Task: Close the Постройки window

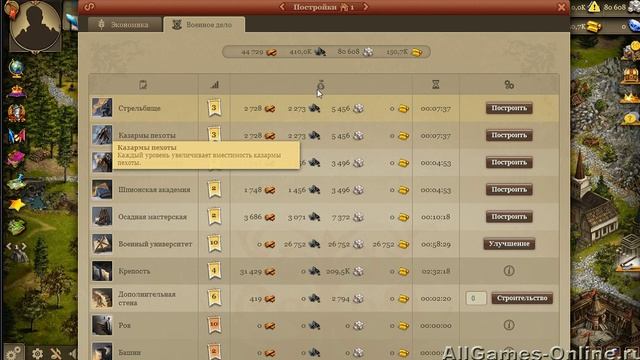Action: [x=562, y=7]
